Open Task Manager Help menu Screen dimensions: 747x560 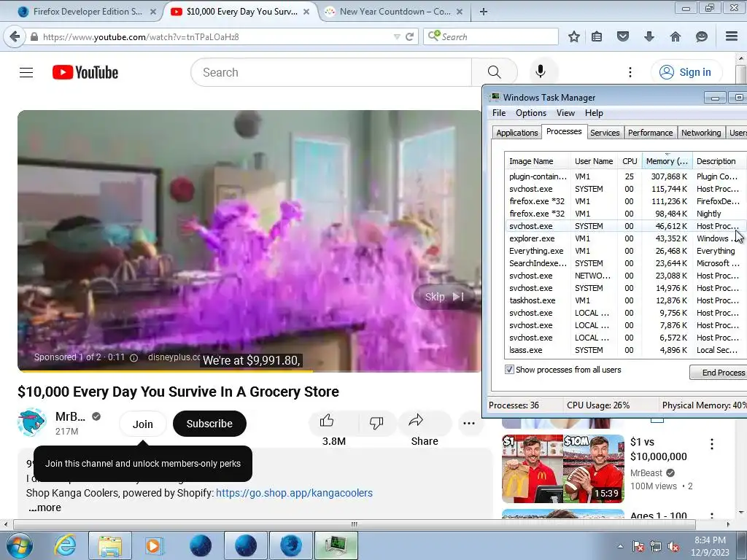(594, 113)
